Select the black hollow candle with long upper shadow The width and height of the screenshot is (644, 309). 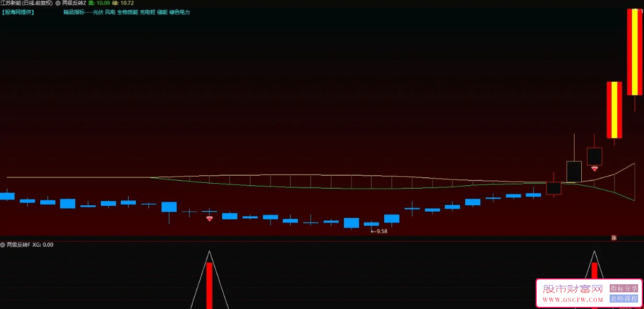tap(574, 171)
